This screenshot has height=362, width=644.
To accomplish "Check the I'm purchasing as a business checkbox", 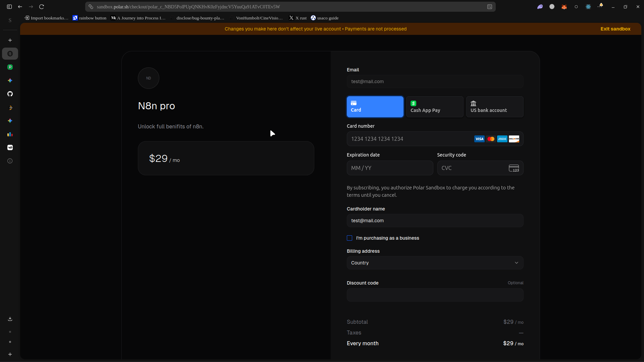I will [x=350, y=238].
